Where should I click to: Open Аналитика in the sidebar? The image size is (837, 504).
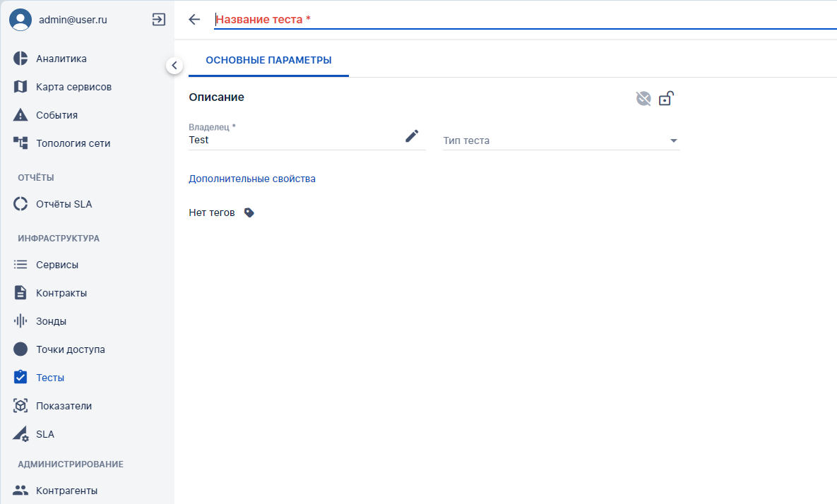61,59
